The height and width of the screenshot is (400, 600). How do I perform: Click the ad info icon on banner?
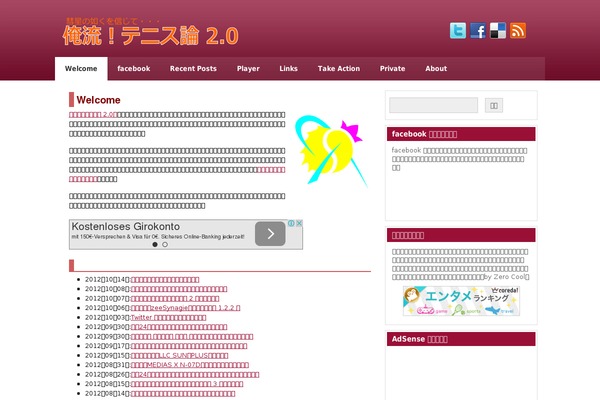pyautogui.click(x=291, y=223)
